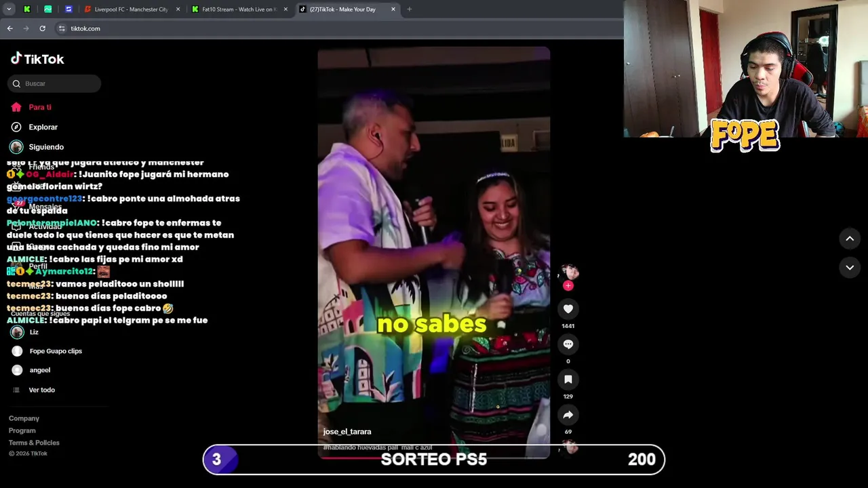The height and width of the screenshot is (488, 868).
Task: Click Liz's avatar thumbnail
Action: click(17, 332)
